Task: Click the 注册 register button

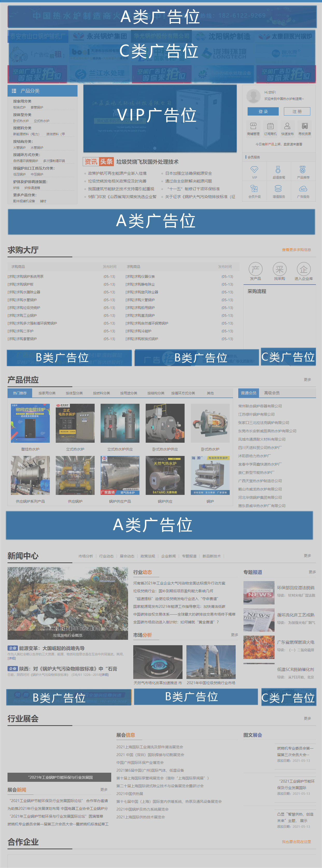Action: (297, 112)
